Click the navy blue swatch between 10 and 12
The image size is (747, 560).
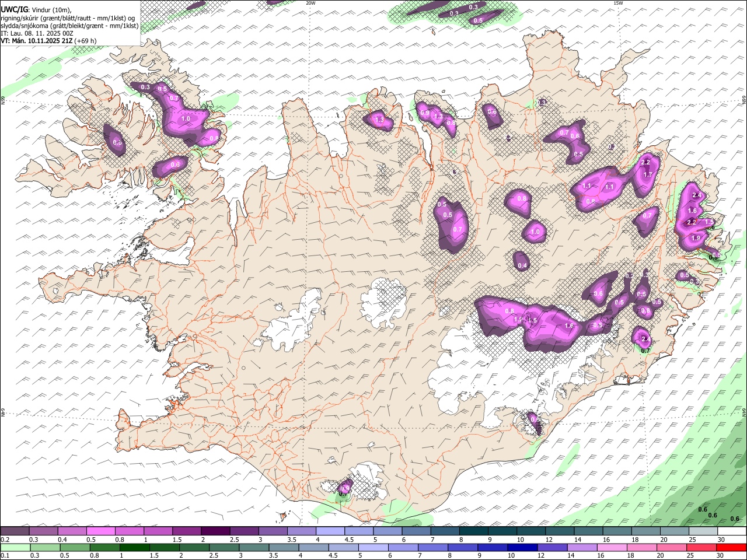pyautogui.click(x=522, y=548)
